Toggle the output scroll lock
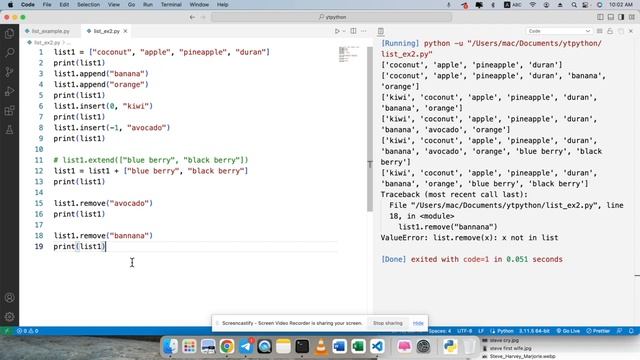The width and height of the screenshot is (640, 360). pyautogui.click(x=610, y=31)
